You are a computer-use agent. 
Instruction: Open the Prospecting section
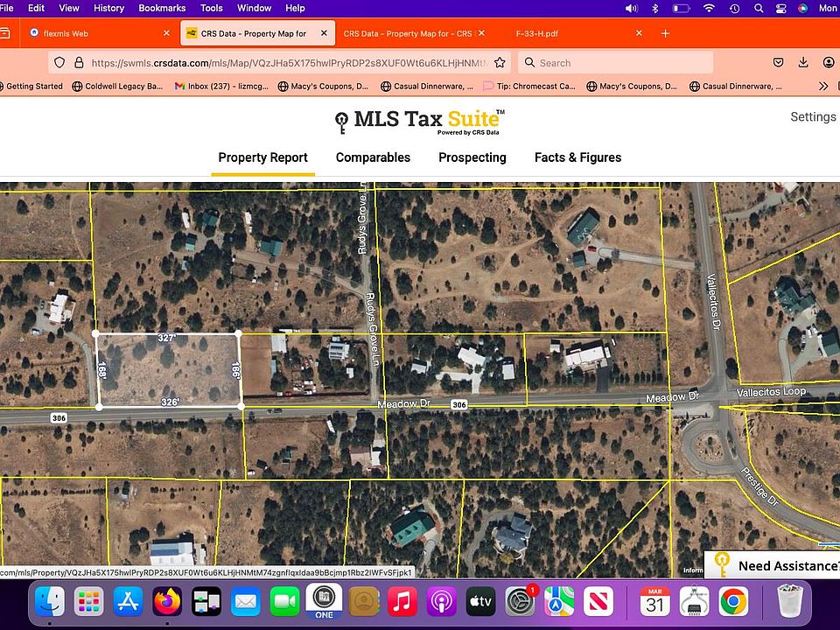(472, 157)
